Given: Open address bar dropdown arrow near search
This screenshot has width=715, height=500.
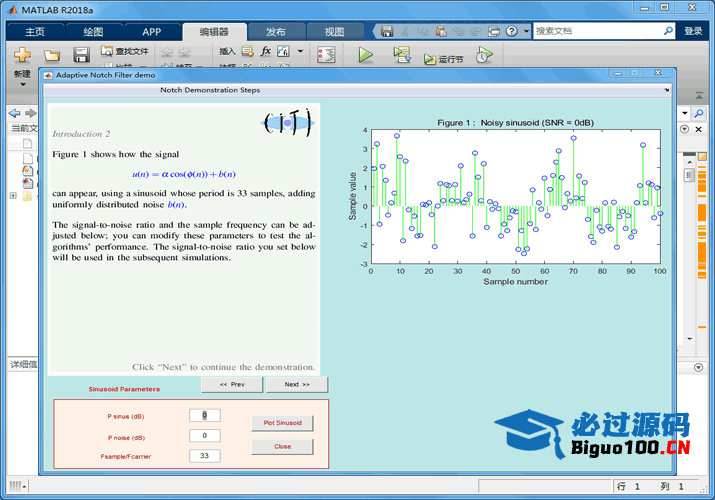Looking at the screenshot, I should [x=684, y=113].
